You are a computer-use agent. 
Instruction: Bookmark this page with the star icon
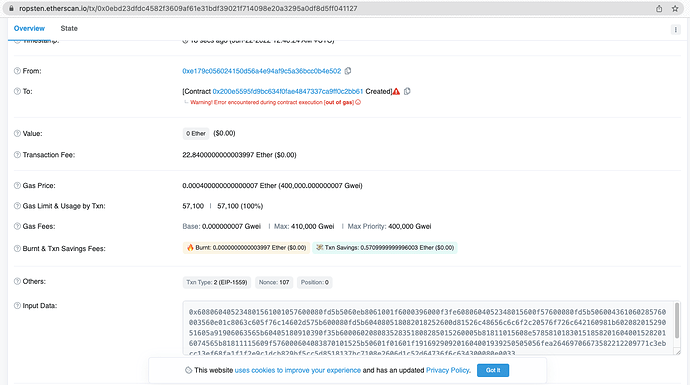pyautogui.click(x=675, y=8)
